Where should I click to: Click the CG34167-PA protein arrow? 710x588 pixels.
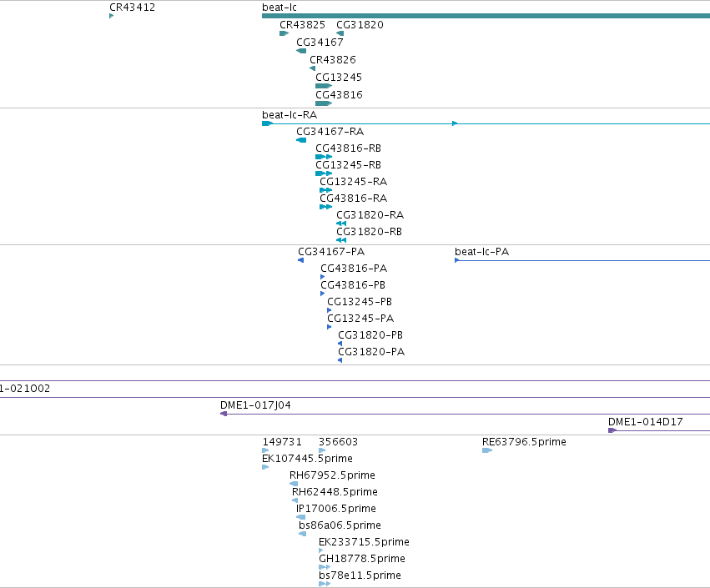pos(300,260)
